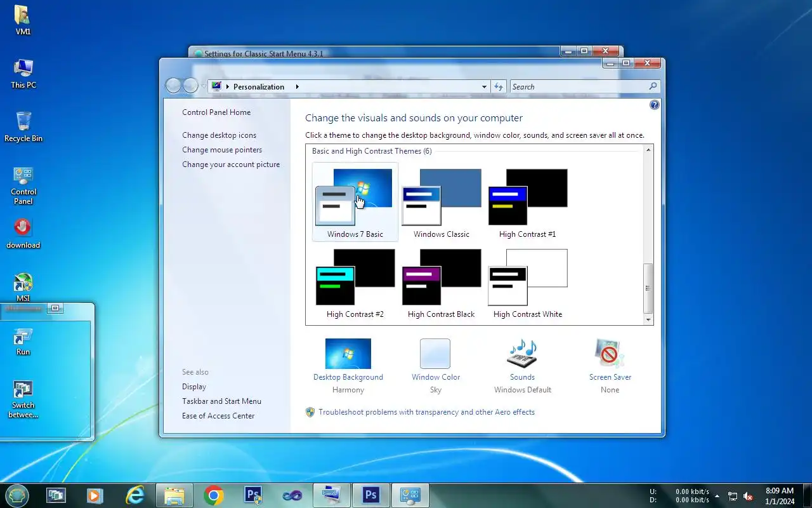Click restore button on small left window
The height and width of the screenshot is (508, 812).
point(55,308)
